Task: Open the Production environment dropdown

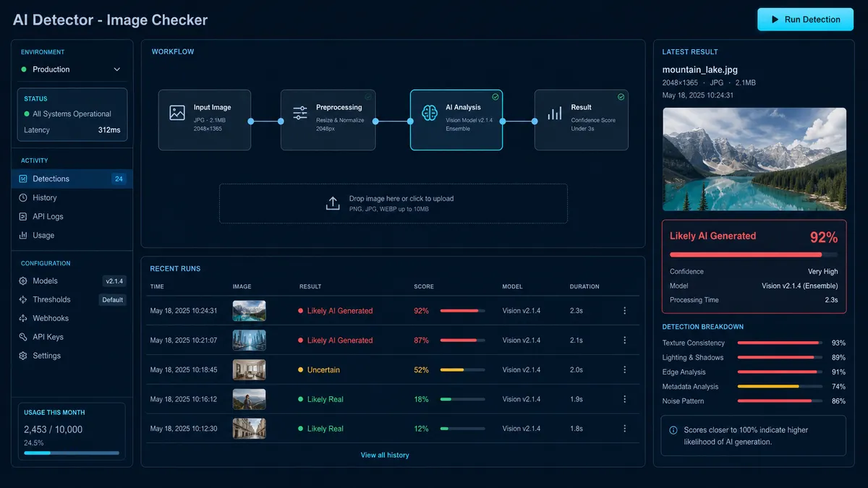Action: click(72, 69)
